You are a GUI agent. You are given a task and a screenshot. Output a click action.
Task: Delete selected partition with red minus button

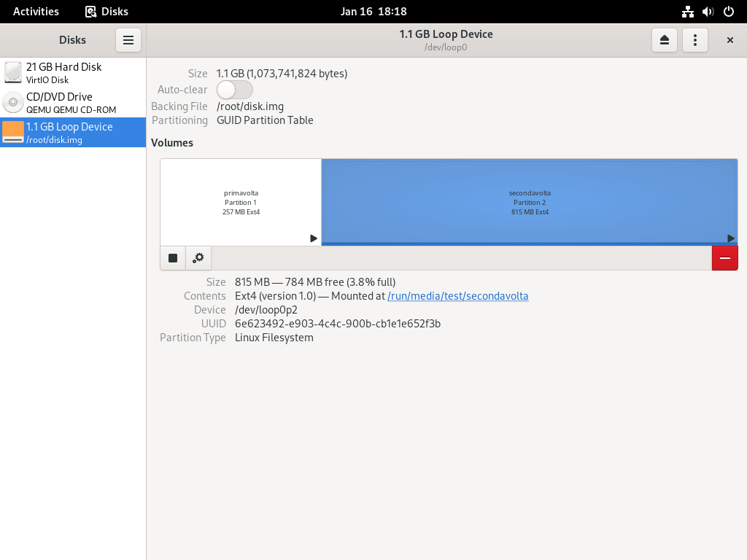coord(724,258)
